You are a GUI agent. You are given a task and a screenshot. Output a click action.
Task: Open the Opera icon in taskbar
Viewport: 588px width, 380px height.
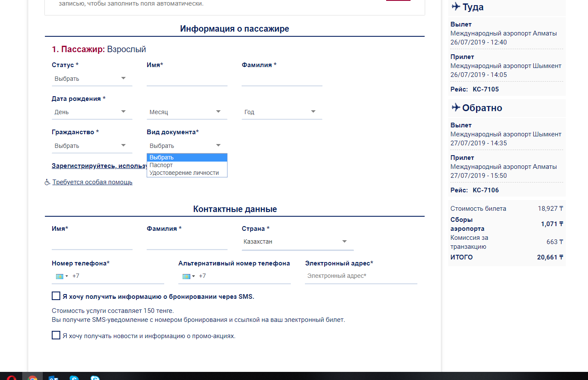click(x=12, y=378)
